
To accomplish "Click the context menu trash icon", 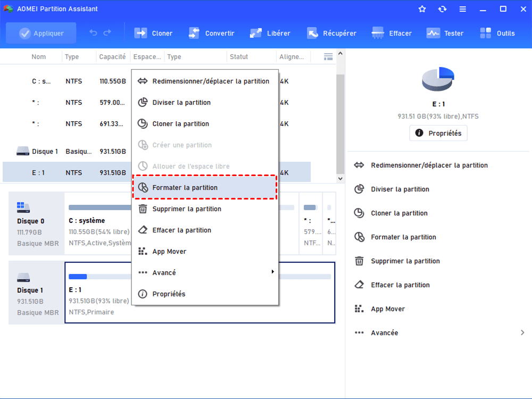I will click(x=143, y=209).
